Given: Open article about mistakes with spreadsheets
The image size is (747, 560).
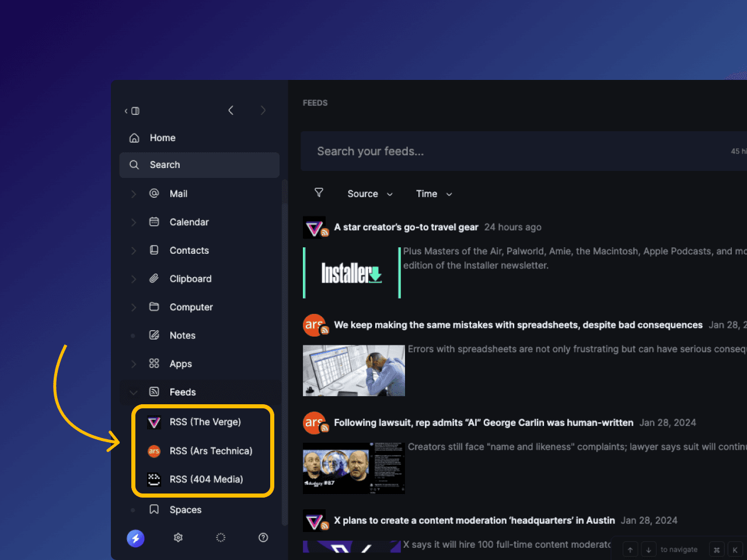Looking at the screenshot, I should tap(518, 325).
